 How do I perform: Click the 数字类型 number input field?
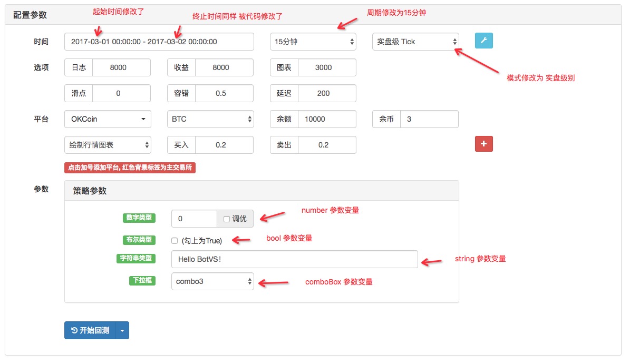pos(194,219)
